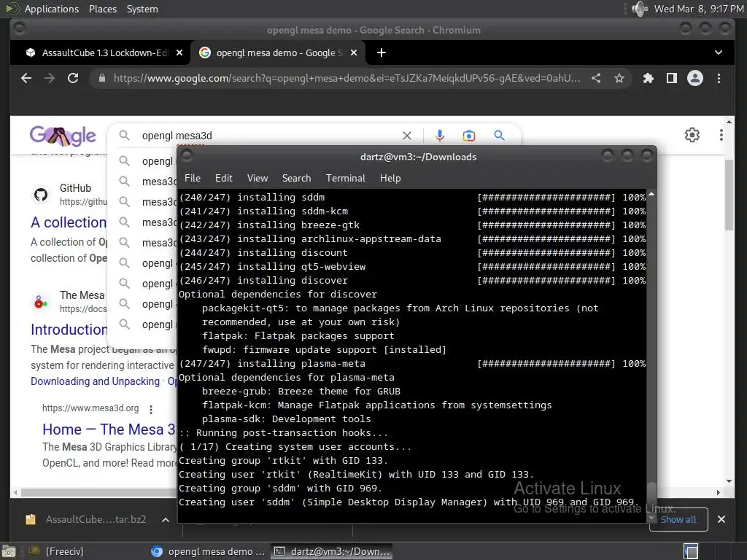Close the AssaultCube 1.3 tab
This screenshot has height=560, width=747.
[179, 52]
